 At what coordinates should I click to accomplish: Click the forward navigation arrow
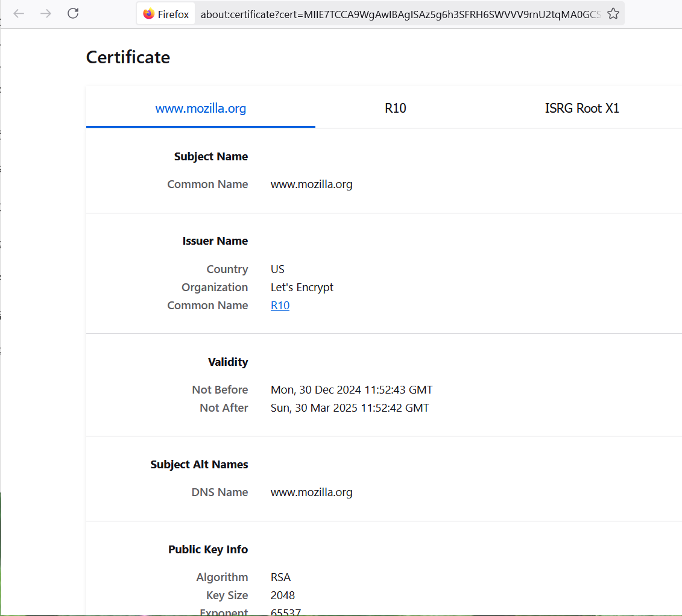[46, 13]
